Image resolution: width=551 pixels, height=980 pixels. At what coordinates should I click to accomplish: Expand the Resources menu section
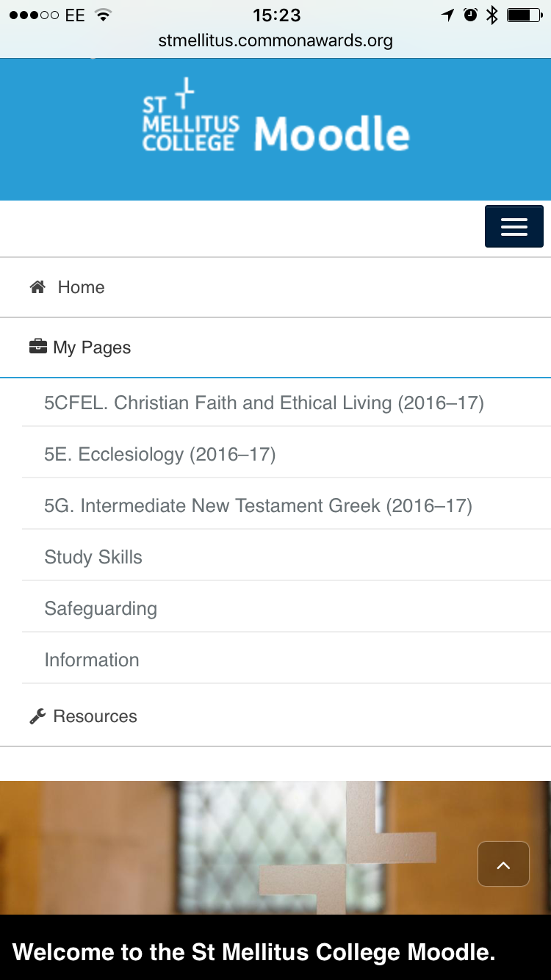275,716
